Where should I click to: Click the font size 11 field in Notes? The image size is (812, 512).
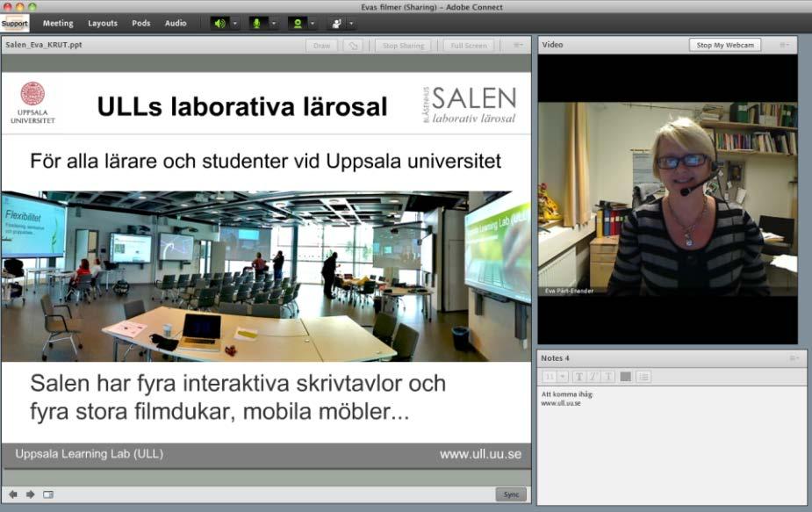[x=550, y=377]
